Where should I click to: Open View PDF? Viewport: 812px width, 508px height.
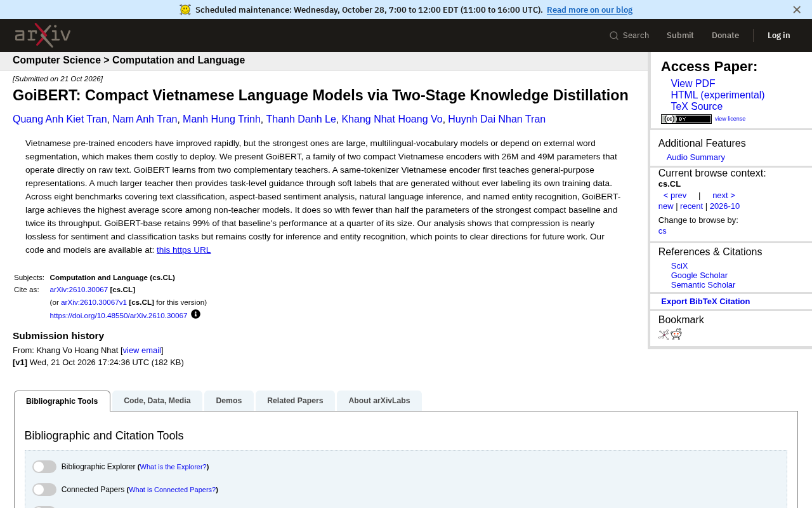pyautogui.click(x=693, y=84)
